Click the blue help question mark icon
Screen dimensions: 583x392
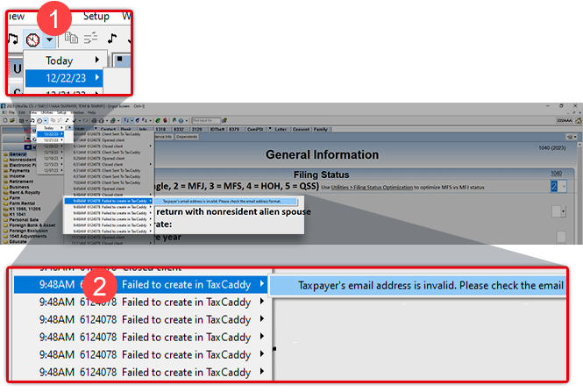coord(181,120)
